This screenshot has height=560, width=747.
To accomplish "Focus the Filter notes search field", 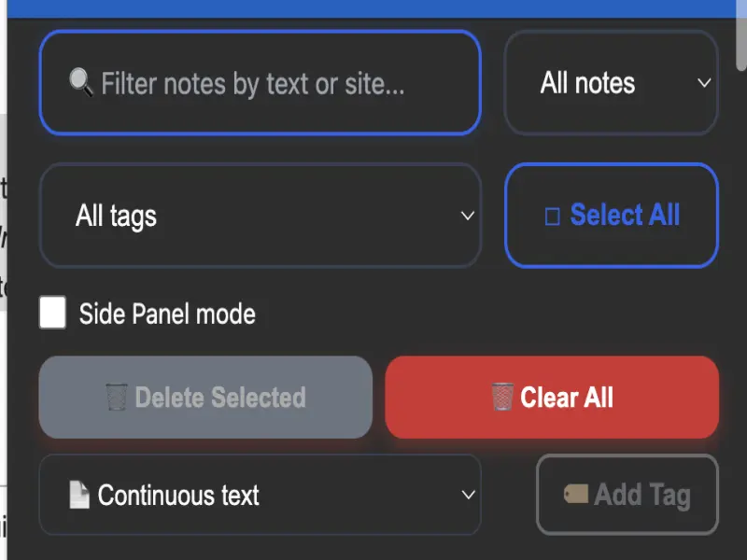I will 271,84.
